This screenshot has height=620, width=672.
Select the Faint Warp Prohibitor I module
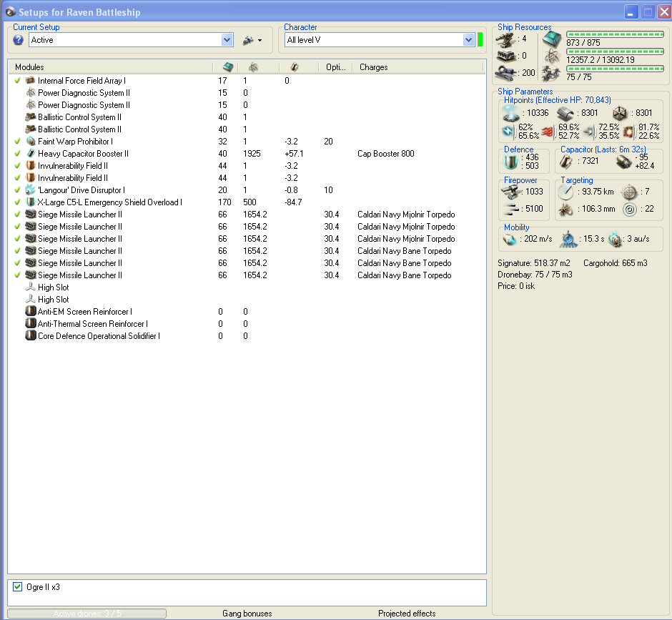click(x=75, y=142)
